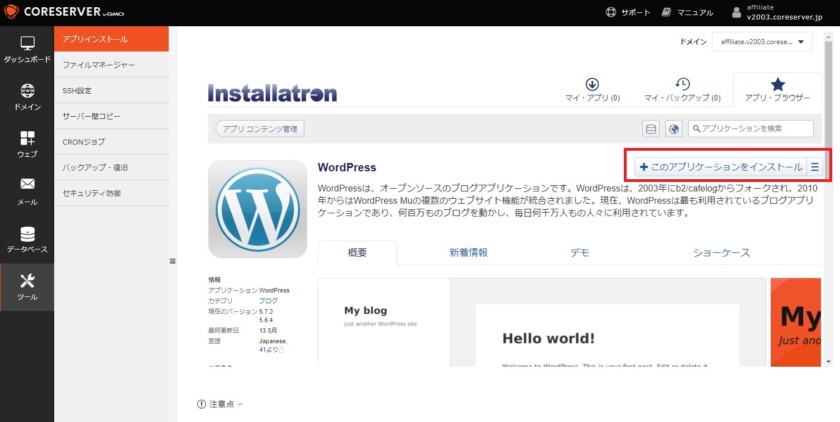Click the Hello world! heading text
The width and height of the screenshot is (840, 422).
click(549, 338)
